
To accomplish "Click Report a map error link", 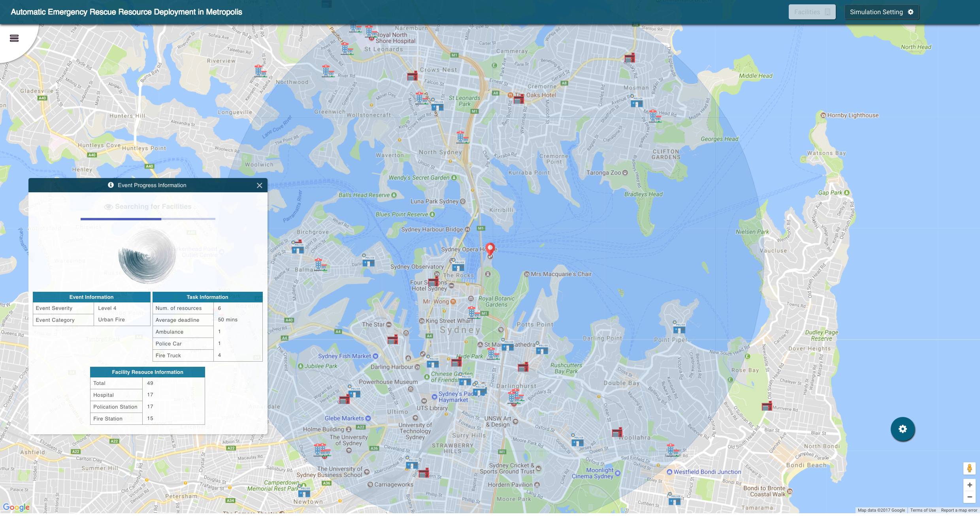I will click(959, 510).
